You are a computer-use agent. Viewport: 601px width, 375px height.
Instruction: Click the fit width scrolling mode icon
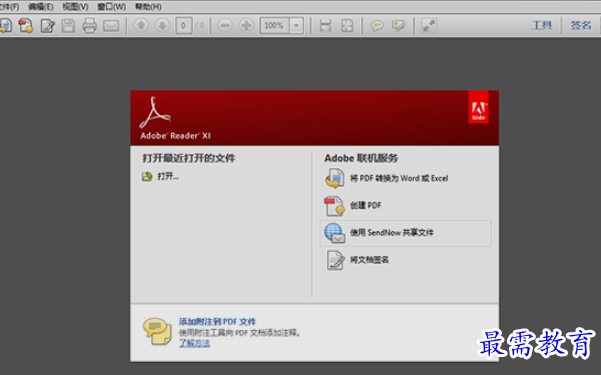[x=325, y=26]
